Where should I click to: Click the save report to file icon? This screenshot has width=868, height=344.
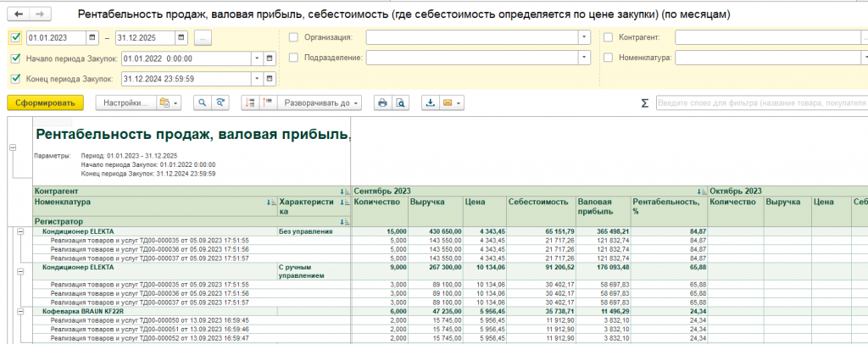pos(431,103)
